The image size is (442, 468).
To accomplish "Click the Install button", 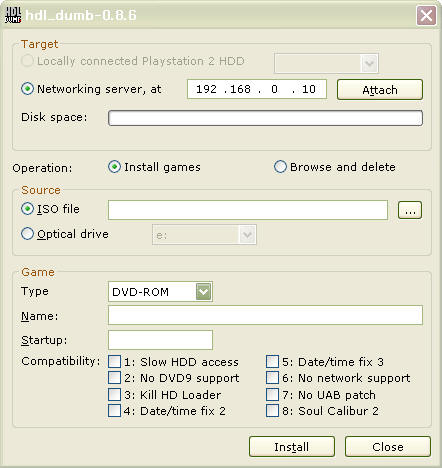I will click(x=292, y=447).
